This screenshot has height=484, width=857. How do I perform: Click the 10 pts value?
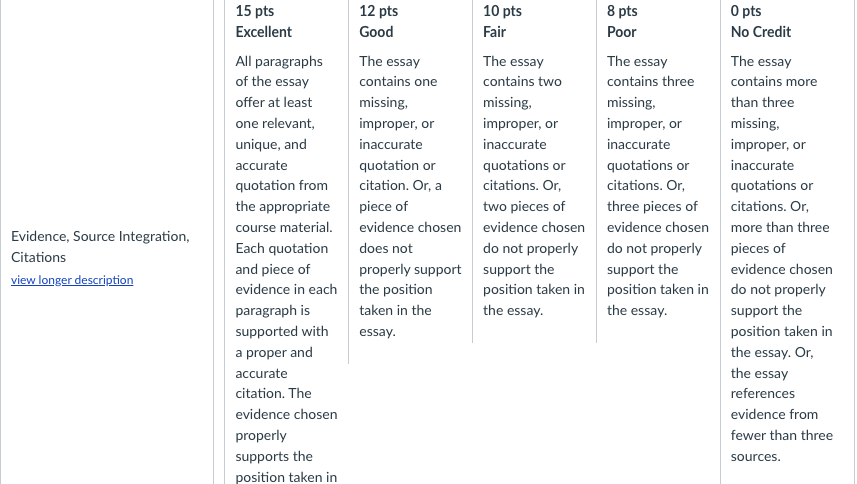click(x=502, y=11)
